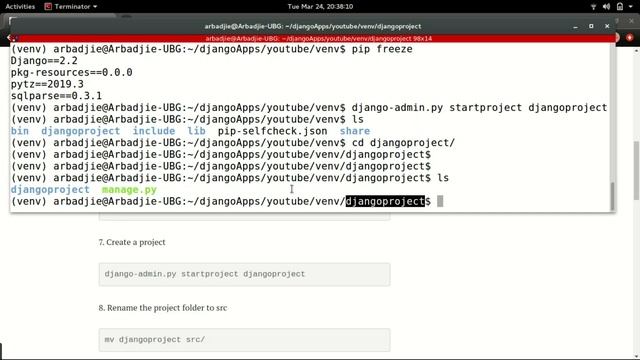Click '7. Create a project' heading
640x360 pixels.
click(x=132, y=242)
